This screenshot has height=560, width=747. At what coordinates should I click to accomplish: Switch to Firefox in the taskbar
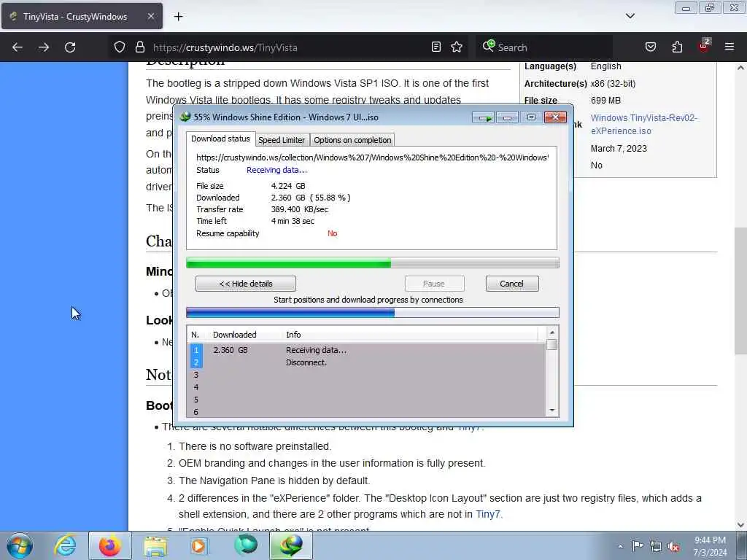(110, 545)
